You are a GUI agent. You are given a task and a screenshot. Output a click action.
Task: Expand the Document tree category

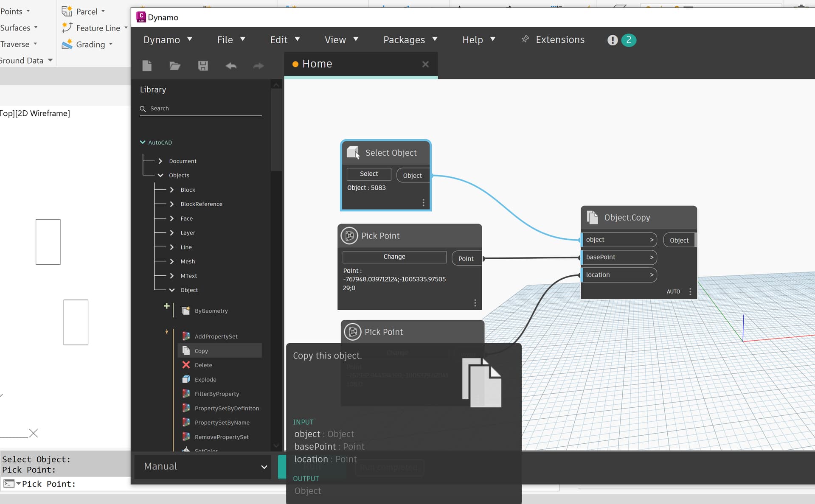(x=160, y=161)
